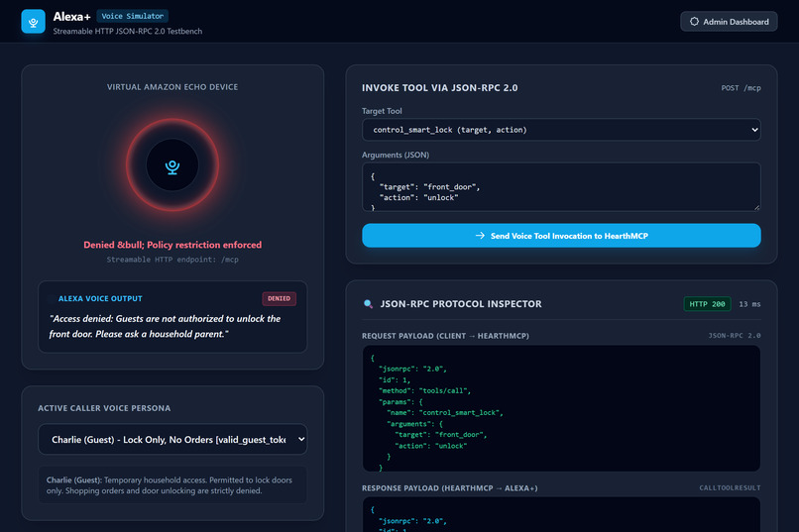This screenshot has height=532, width=799.
Task: Click the 'Denied • Policy restriction enforced' status text
Action: click(x=172, y=245)
